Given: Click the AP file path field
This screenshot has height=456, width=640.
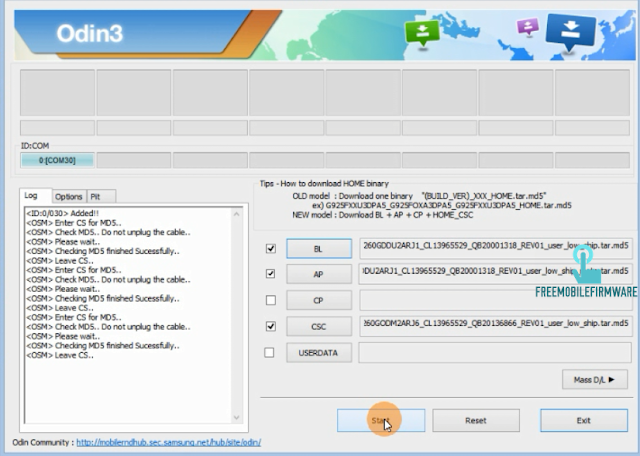Looking at the screenshot, I should [x=496, y=274].
